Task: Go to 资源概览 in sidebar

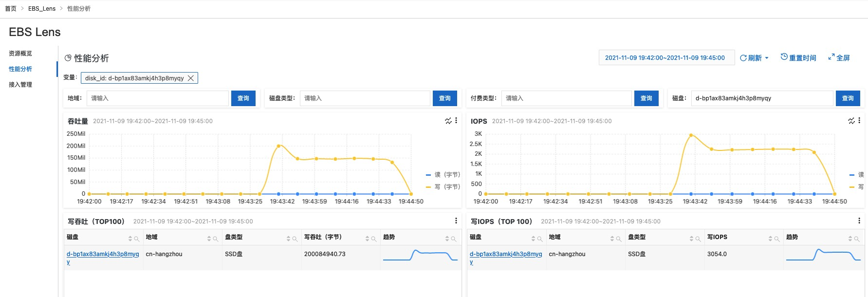Action: coord(20,53)
